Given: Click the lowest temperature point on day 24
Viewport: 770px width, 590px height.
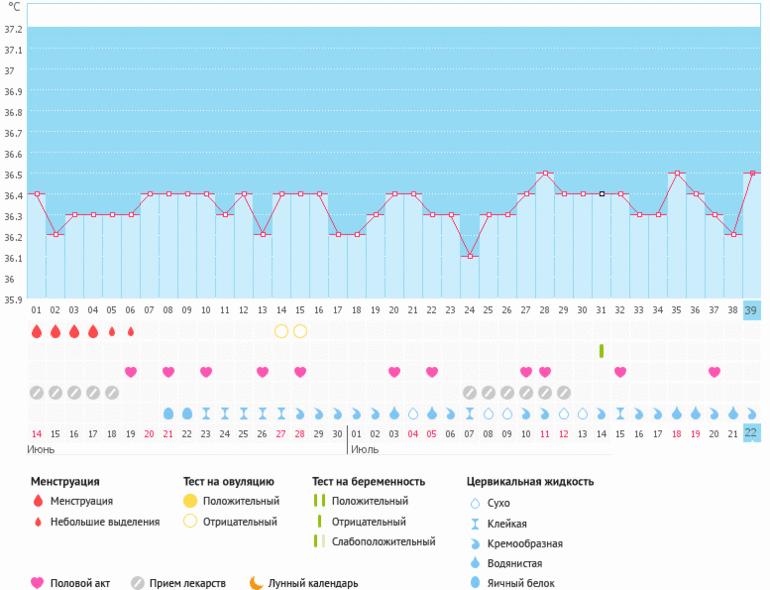Looking at the screenshot, I should click(469, 256).
